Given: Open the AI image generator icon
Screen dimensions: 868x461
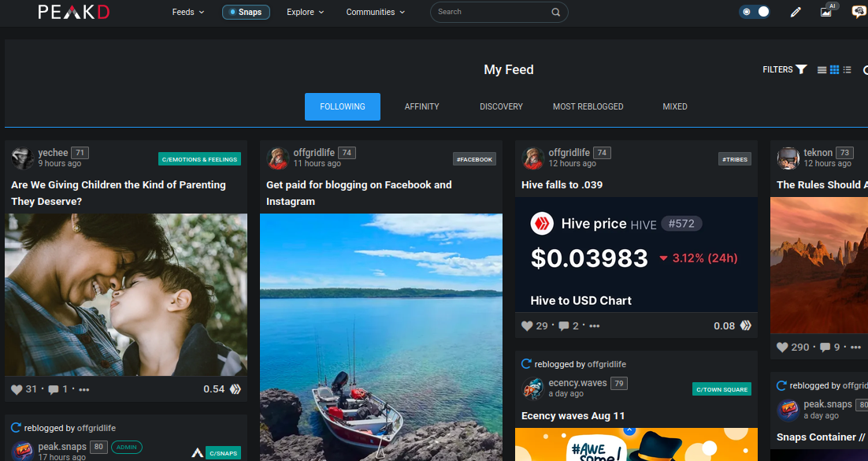Looking at the screenshot, I should point(827,11).
